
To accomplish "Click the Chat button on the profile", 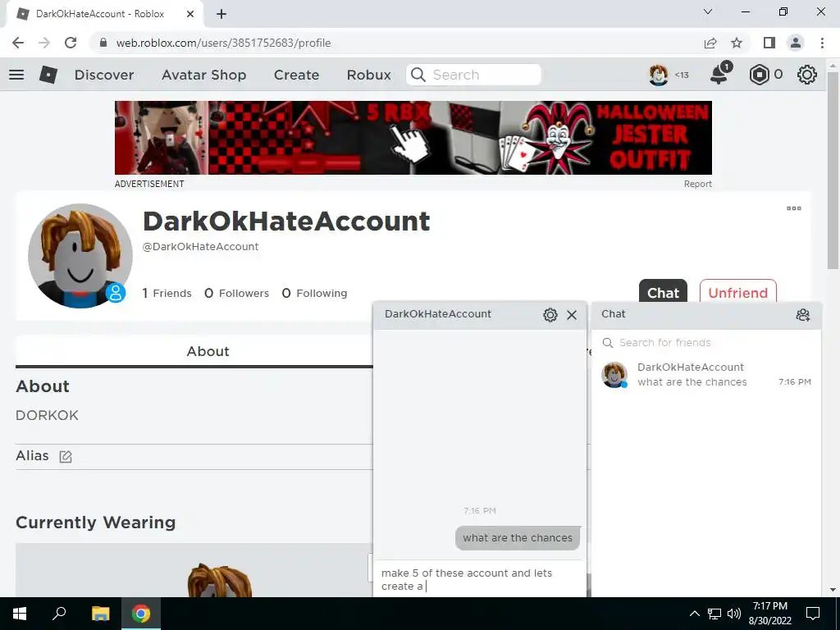I will (x=663, y=293).
